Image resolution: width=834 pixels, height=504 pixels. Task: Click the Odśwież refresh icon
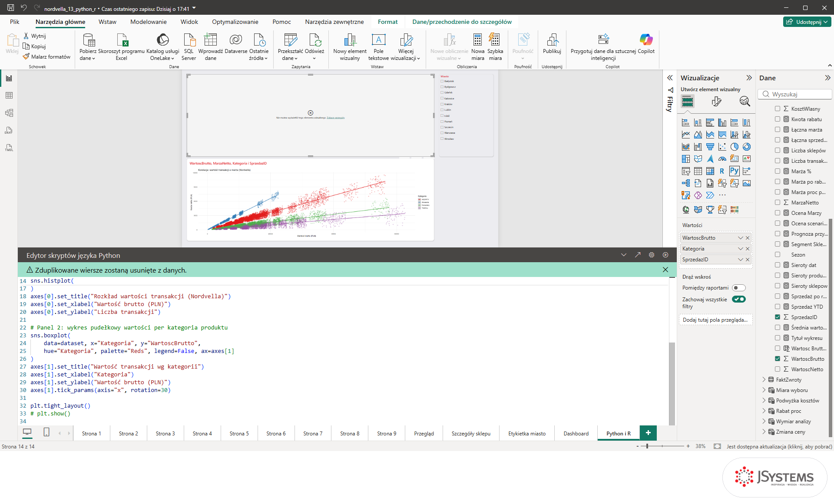(314, 46)
